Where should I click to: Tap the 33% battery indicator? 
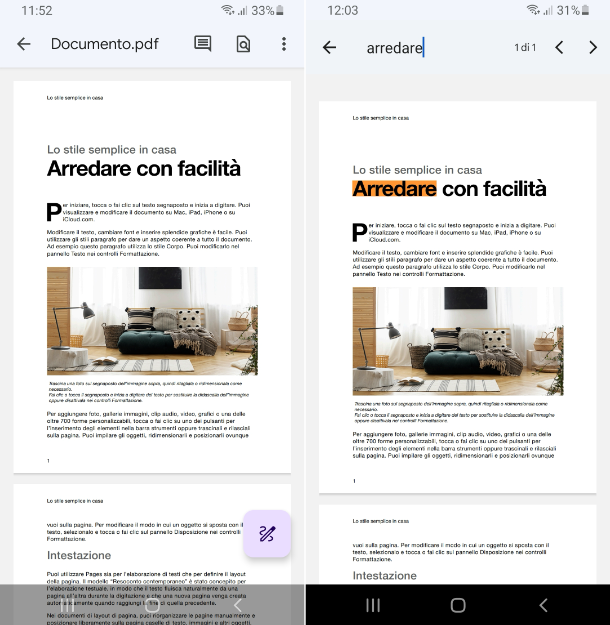point(268,10)
